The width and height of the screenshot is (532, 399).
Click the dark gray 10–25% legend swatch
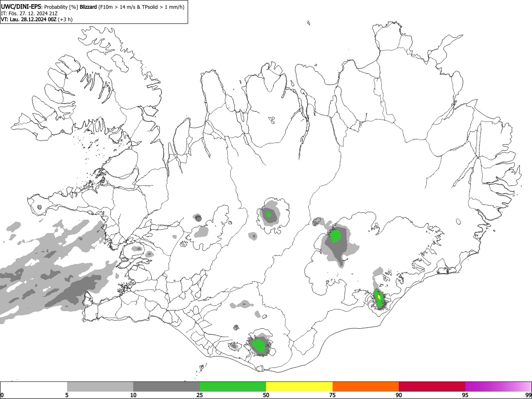pos(167,387)
